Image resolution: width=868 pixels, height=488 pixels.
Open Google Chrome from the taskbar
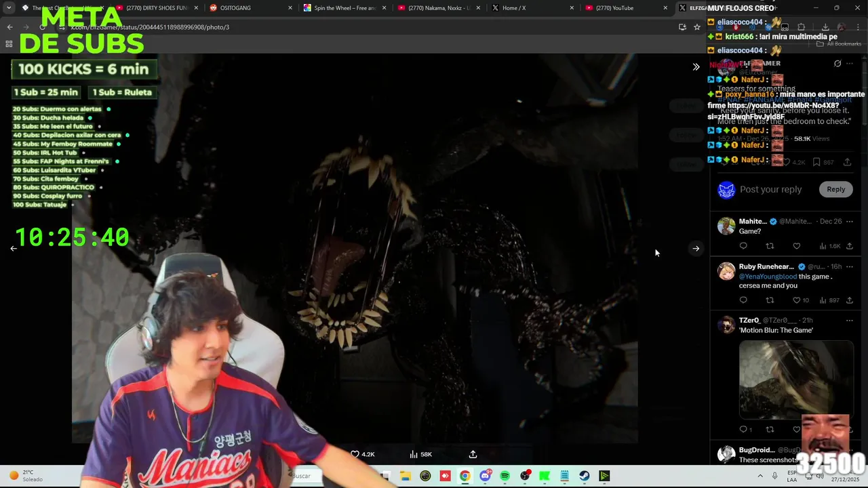[x=465, y=476]
